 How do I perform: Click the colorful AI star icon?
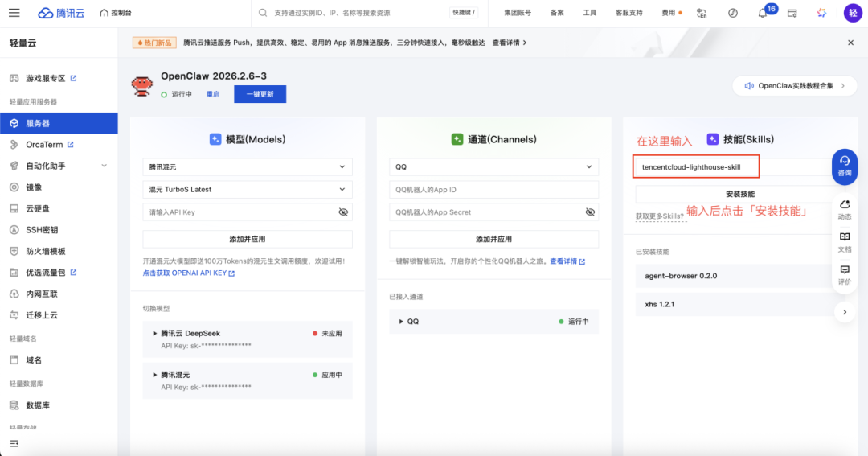[821, 13]
